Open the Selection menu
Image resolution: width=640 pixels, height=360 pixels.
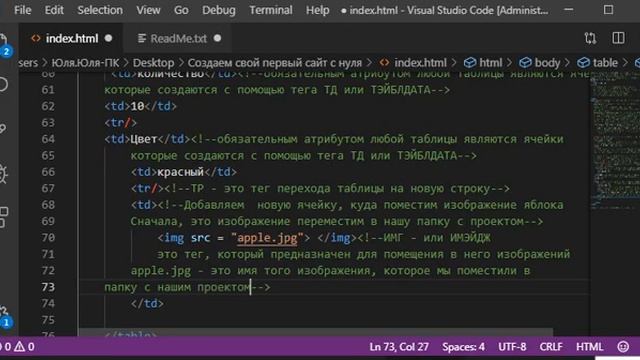click(100, 10)
